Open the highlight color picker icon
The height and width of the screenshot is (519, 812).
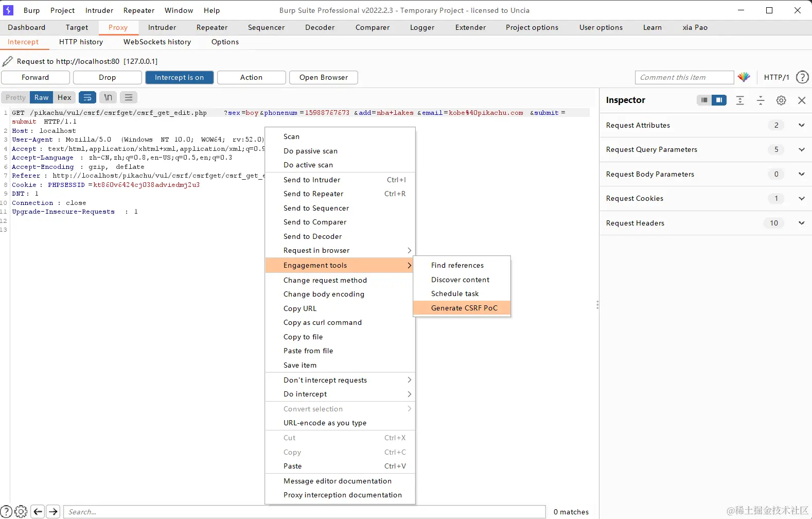(744, 77)
